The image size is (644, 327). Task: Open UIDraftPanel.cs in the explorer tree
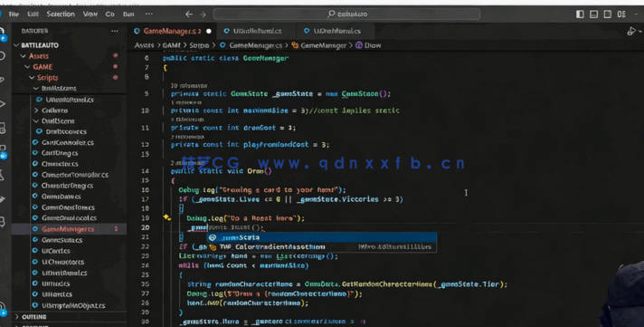click(64, 273)
